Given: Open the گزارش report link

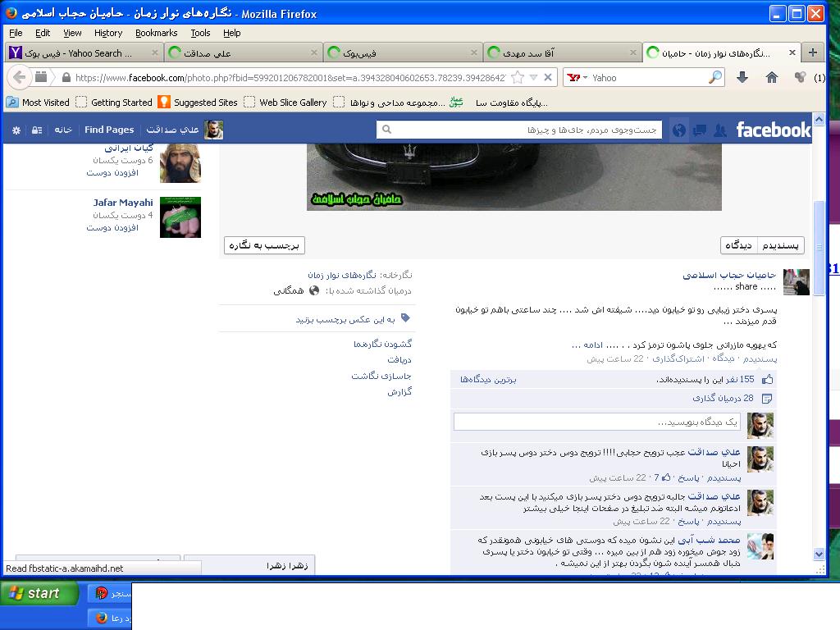Looking at the screenshot, I should pos(399,391).
